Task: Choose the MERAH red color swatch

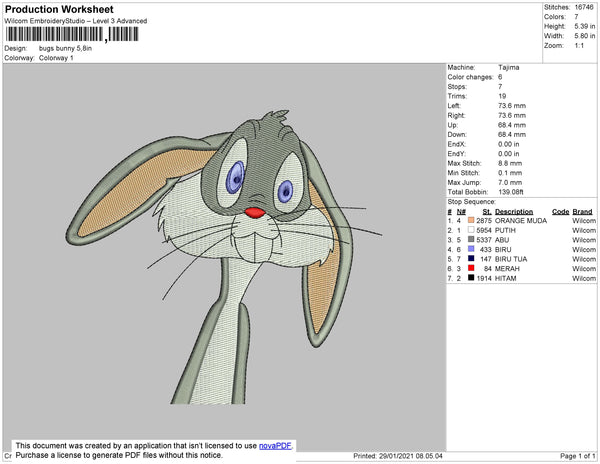Action: click(471, 268)
